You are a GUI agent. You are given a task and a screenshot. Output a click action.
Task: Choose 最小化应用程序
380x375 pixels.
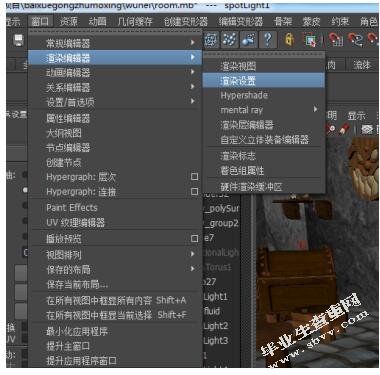pyautogui.click(x=115, y=331)
